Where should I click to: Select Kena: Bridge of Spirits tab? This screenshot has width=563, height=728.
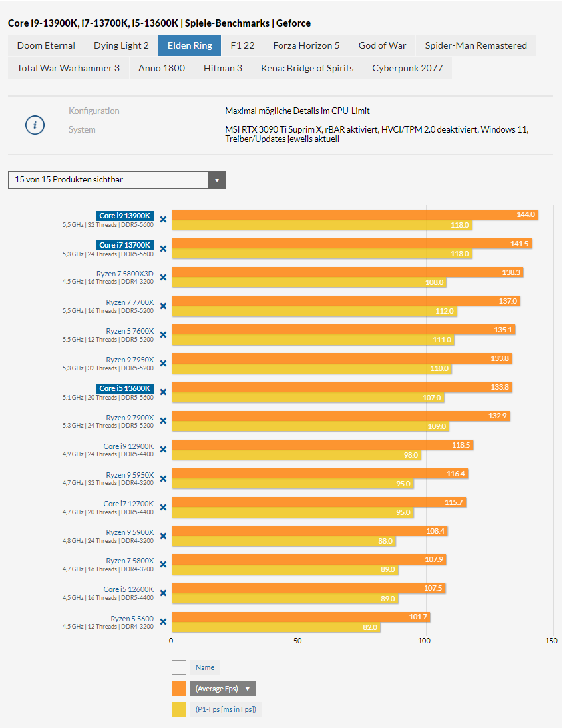click(307, 68)
